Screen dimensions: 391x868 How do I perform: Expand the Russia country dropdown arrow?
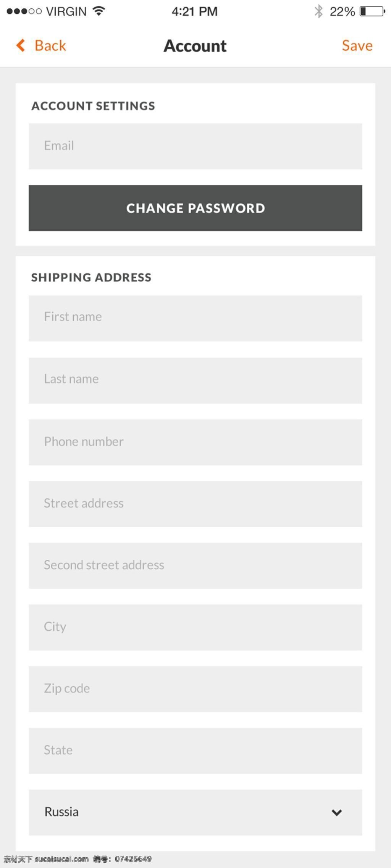(337, 812)
